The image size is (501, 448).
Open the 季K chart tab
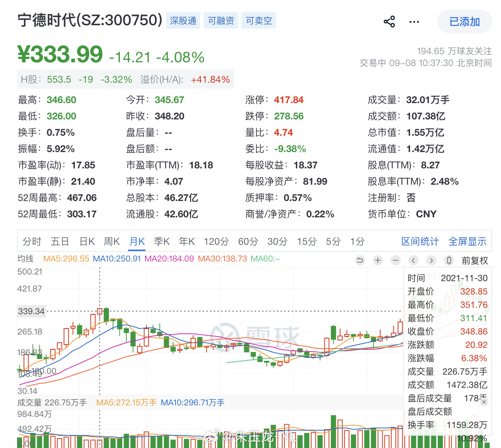point(162,241)
